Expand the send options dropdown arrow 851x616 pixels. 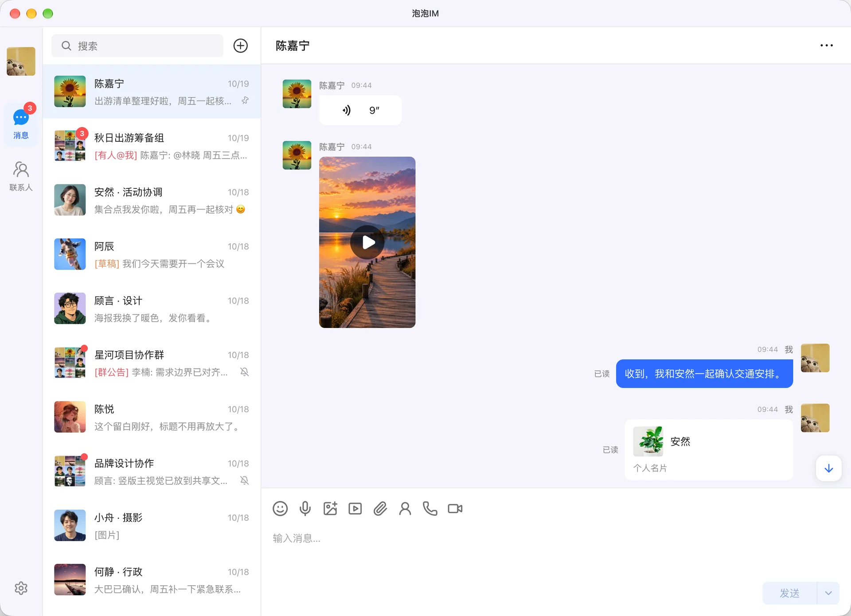828,593
